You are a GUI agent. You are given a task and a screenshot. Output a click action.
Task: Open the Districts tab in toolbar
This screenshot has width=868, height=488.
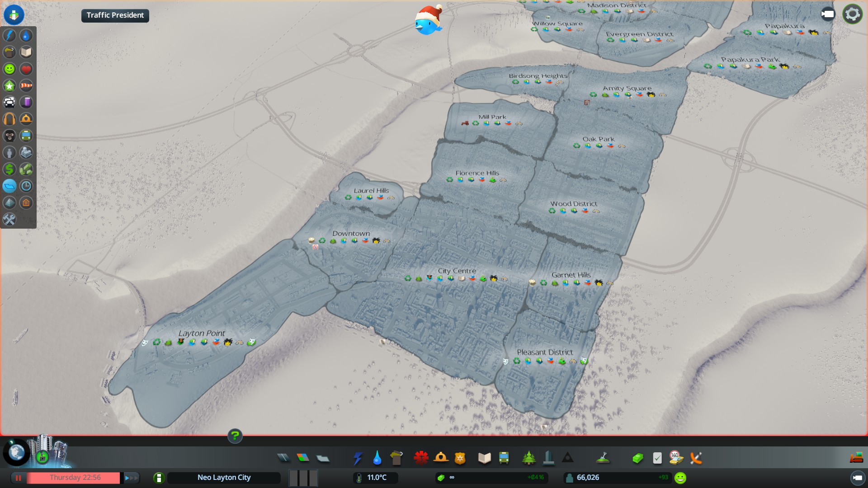pyautogui.click(x=323, y=458)
